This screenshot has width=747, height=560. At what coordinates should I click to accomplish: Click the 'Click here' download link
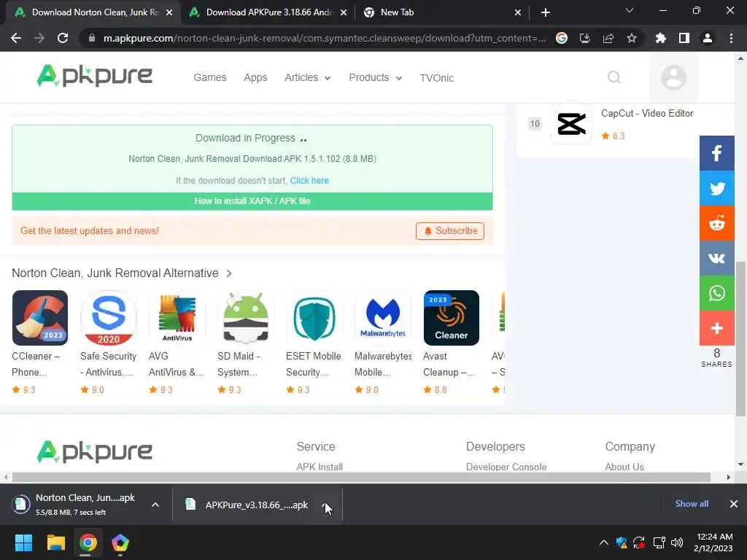309,181
